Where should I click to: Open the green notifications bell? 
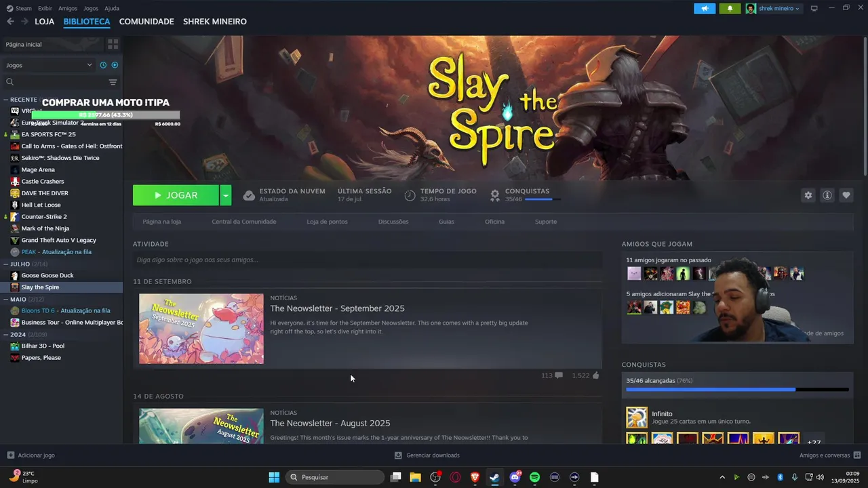click(730, 8)
